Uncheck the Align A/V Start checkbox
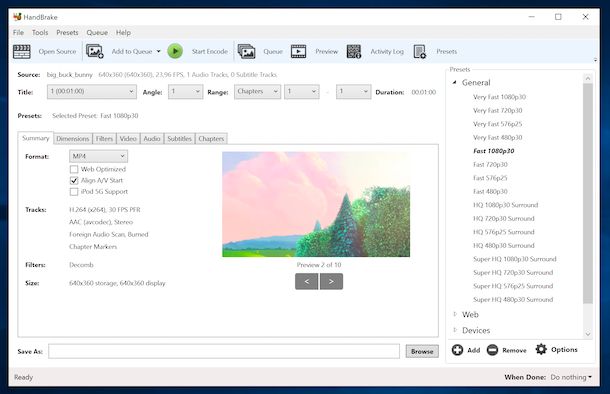The width and height of the screenshot is (610, 394). click(74, 180)
